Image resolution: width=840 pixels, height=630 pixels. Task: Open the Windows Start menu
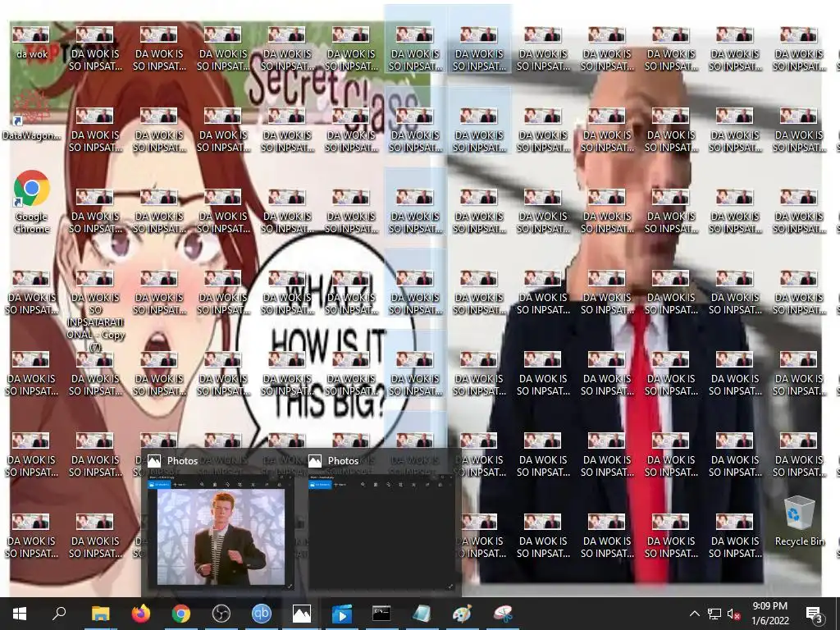[20, 614]
